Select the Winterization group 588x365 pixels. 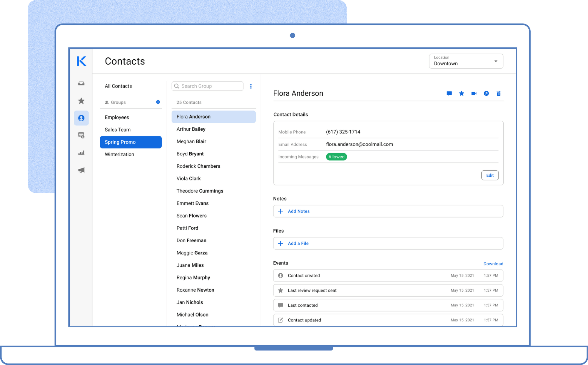(119, 154)
